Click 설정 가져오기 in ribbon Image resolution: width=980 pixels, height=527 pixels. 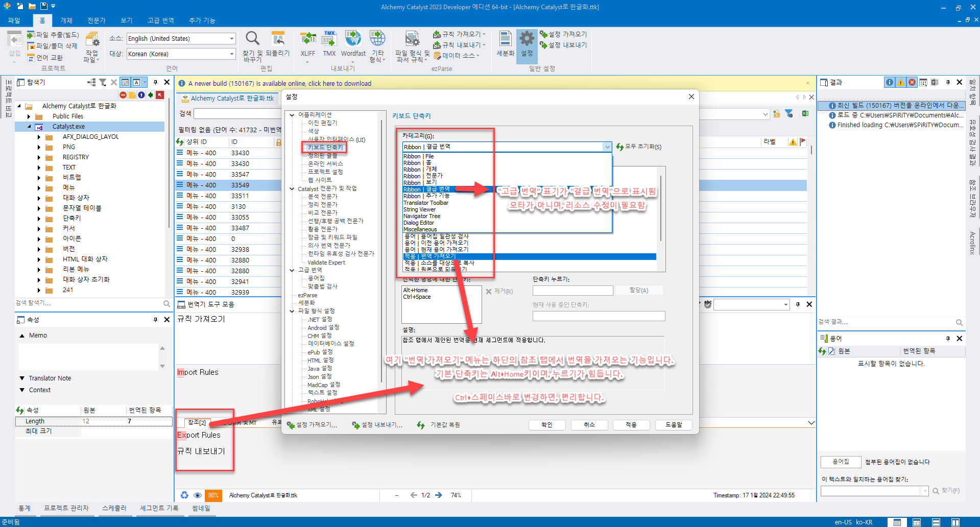click(x=563, y=34)
